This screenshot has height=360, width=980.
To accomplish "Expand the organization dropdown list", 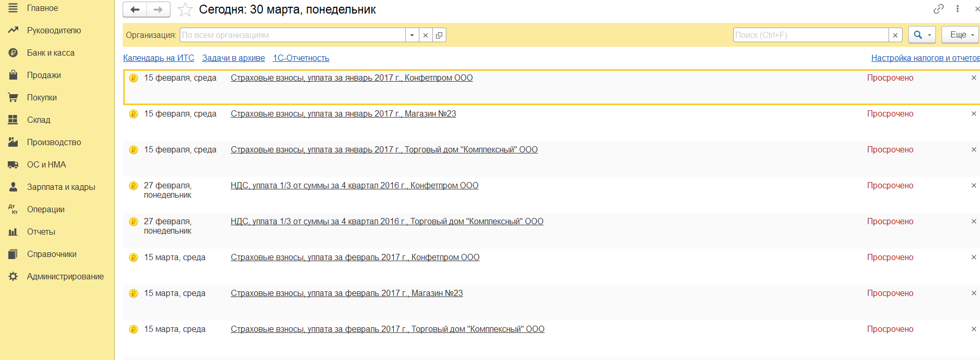I will point(412,35).
